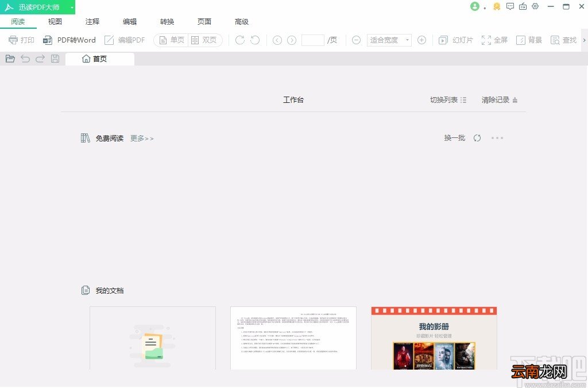Click the 更多>> link beside 免费阅读
The height and width of the screenshot is (388, 588).
[142, 139]
